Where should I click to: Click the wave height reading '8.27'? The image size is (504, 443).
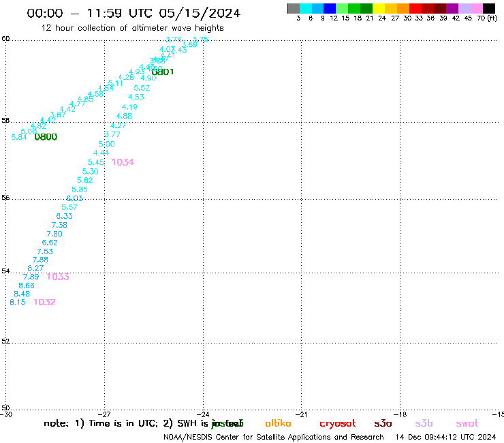35,268
